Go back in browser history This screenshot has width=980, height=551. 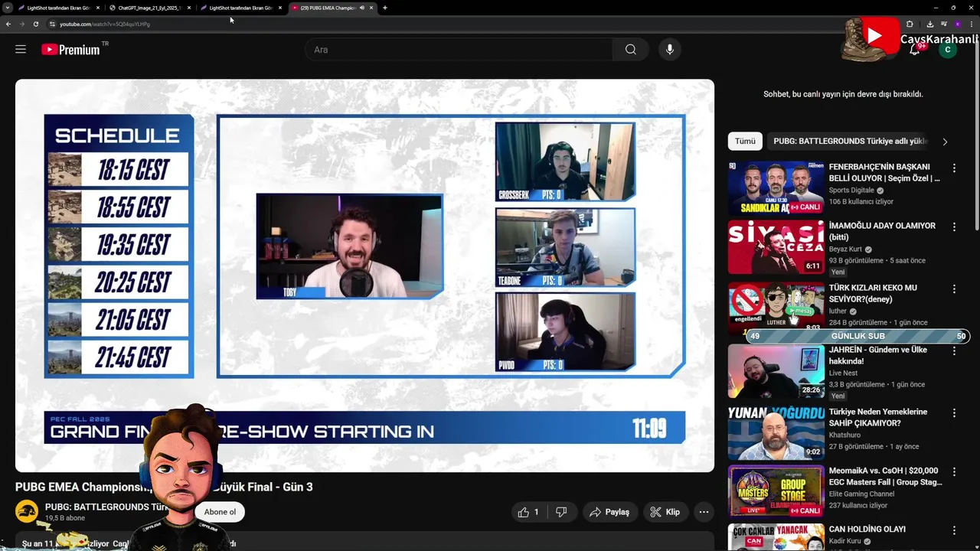[x=8, y=24]
